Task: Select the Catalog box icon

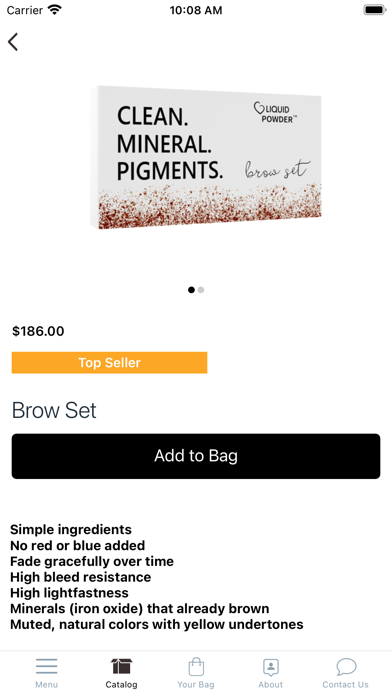Action: 122,666
